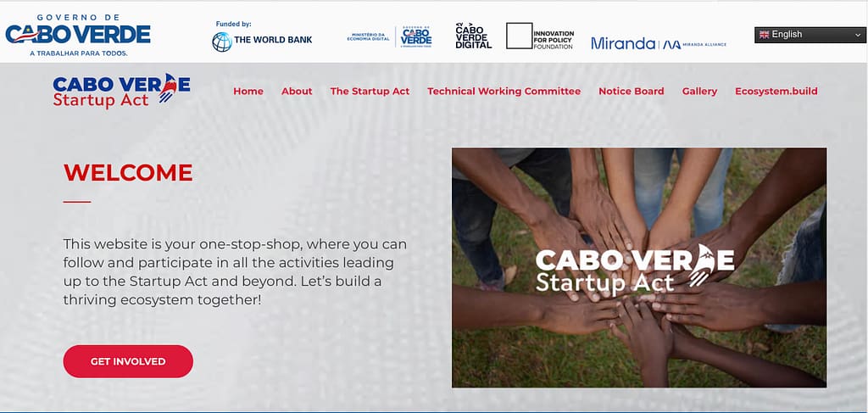Click The World Bank logo

click(x=262, y=40)
